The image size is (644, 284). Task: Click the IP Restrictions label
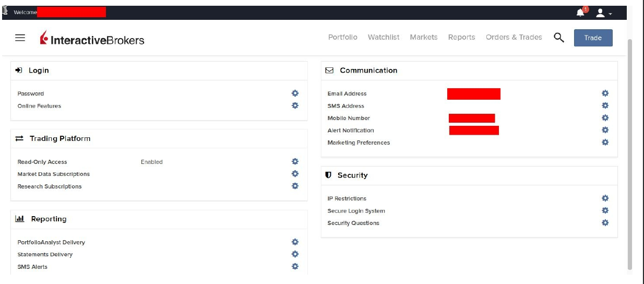coord(347,198)
